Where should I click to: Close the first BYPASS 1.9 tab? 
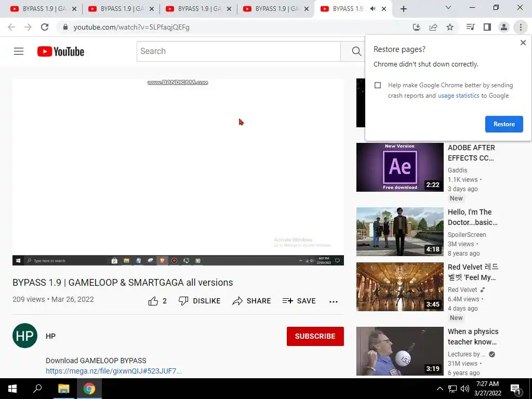point(74,9)
